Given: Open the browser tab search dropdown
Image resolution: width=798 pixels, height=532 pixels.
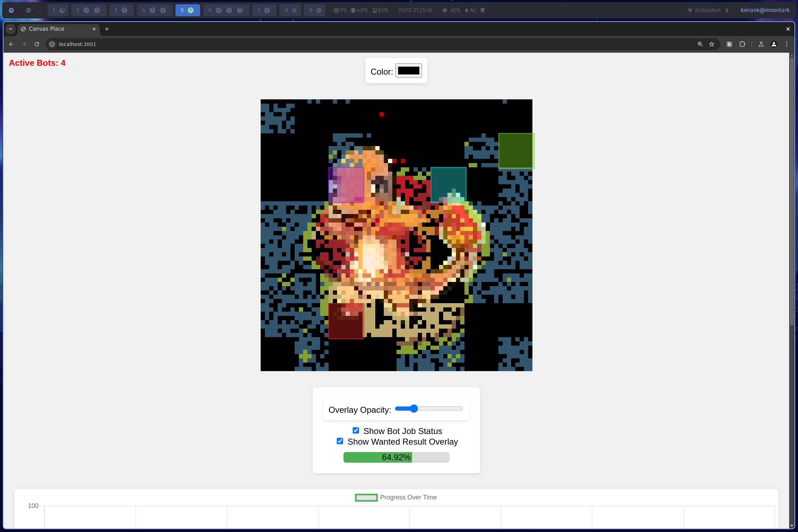Looking at the screenshot, I should [11, 29].
